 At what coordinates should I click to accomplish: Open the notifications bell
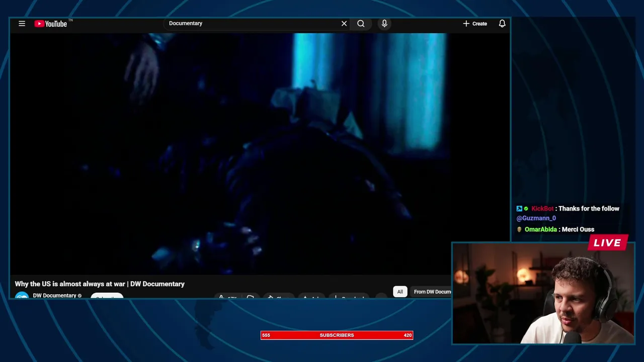502,24
